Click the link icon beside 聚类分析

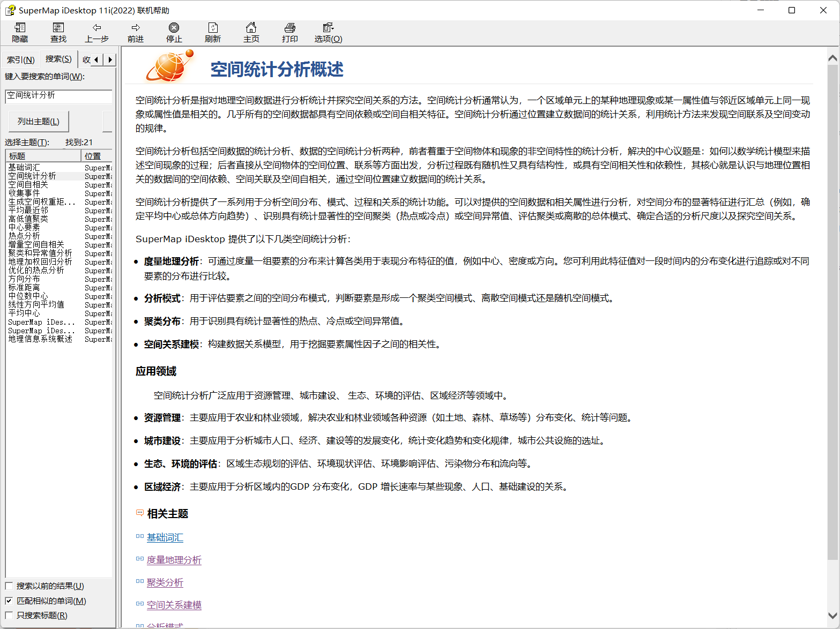pos(140,581)
